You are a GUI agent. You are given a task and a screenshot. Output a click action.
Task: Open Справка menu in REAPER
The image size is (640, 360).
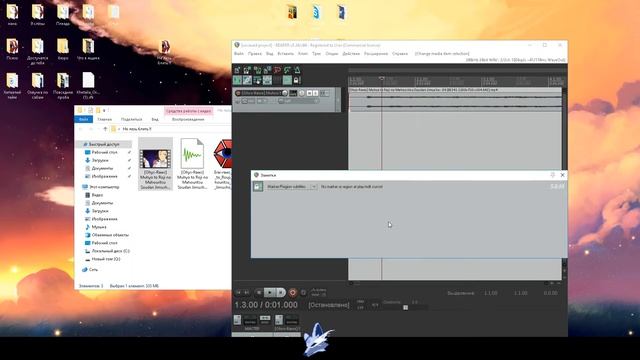pos(400,54)
